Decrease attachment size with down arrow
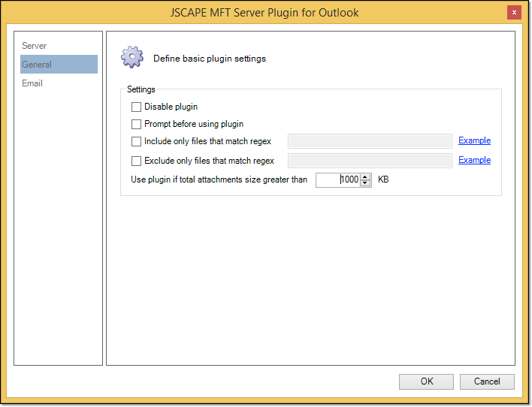The image size is (532, 407). point(365,183)
